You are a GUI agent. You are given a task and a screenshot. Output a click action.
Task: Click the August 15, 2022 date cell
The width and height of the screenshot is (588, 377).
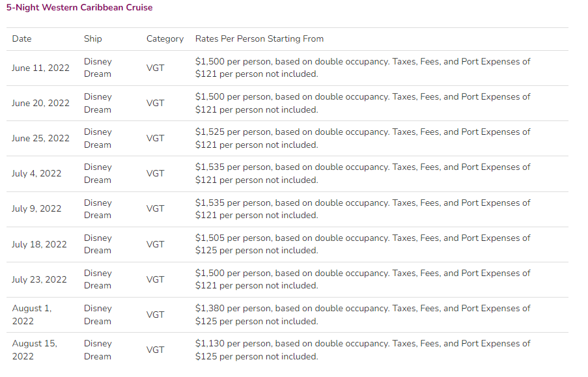35,350
